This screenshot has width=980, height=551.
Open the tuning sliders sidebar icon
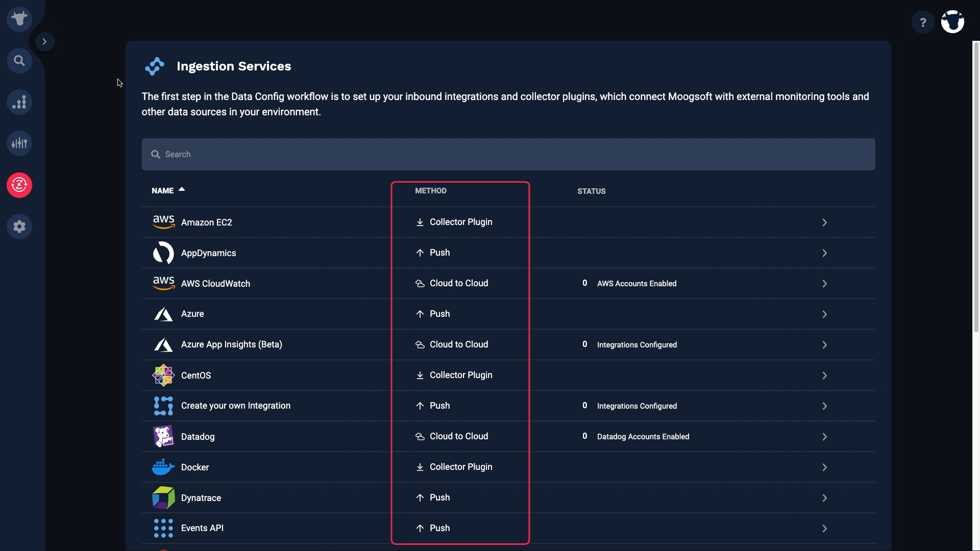(x=19, y=143)
